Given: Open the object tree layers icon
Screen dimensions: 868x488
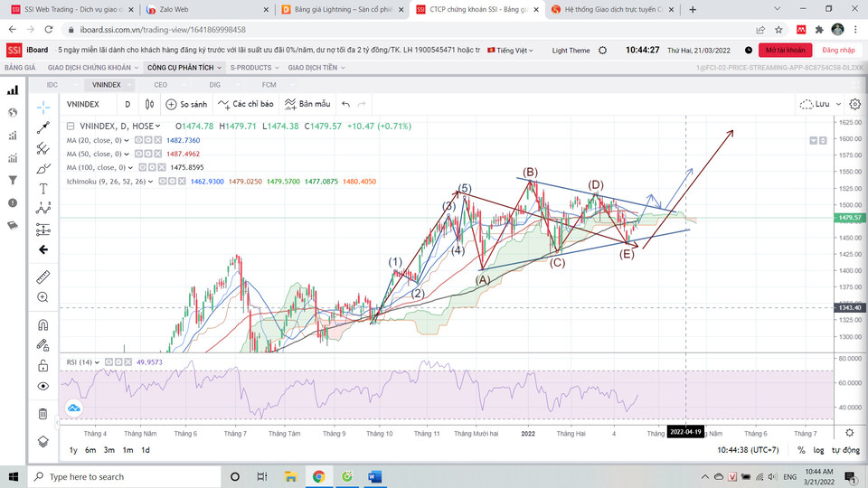Looking at the screenshot, I should point(42,441).
